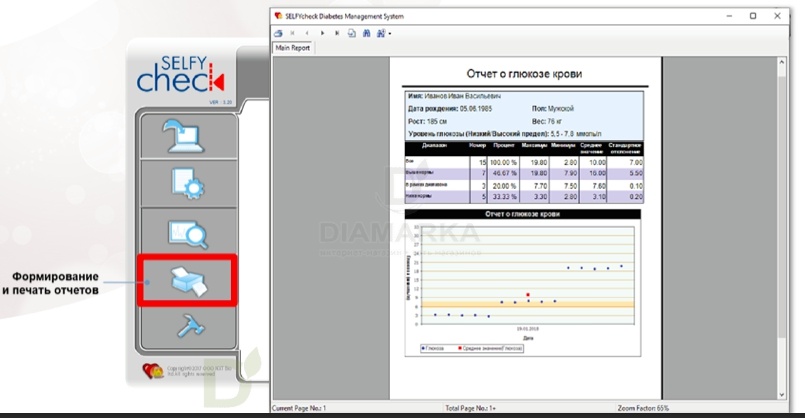The height and width of the screenshot is (418, 805).
Task: Click the go-to-page icon in the toolbar
Action: [x=352, y=33]
